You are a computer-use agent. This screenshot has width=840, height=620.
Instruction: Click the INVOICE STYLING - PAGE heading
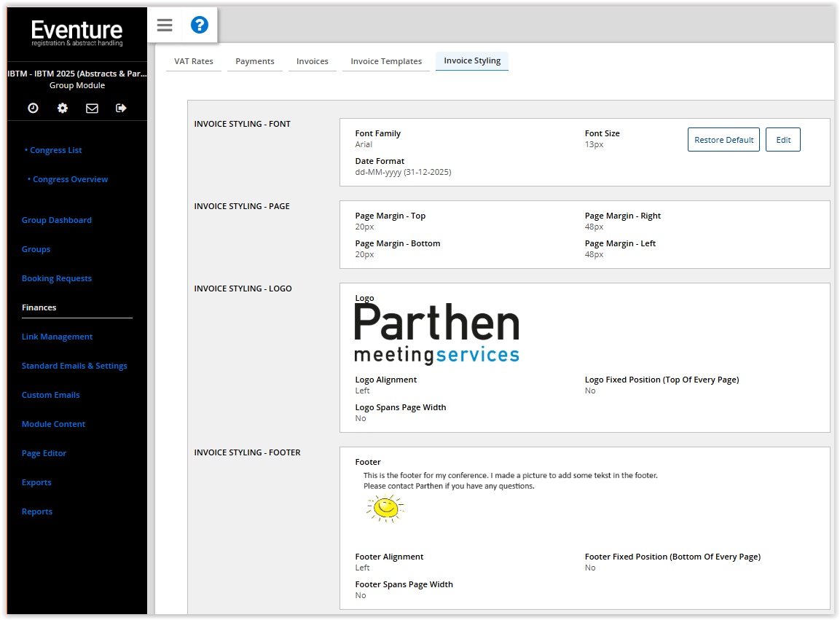242,206
